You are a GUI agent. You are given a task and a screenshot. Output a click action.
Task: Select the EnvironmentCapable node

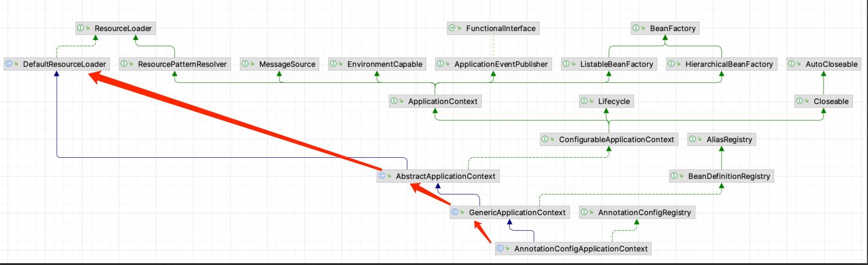pos(377,64)
